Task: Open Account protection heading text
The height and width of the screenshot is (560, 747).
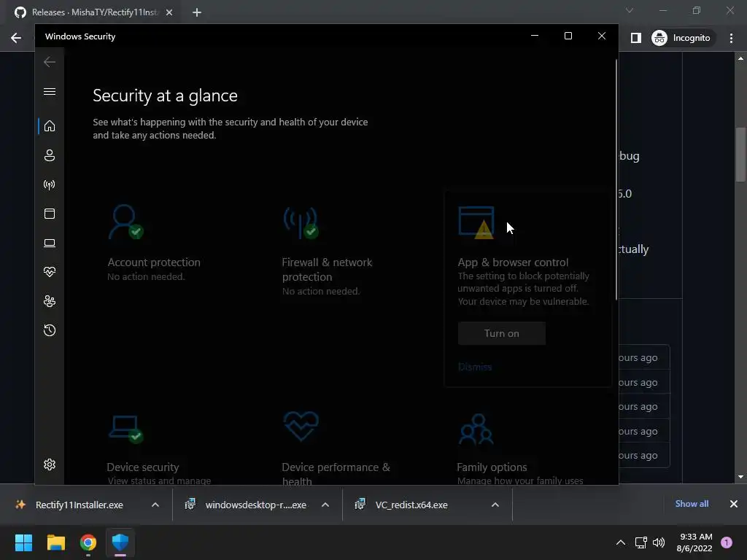Action: [x=154, y=262]
